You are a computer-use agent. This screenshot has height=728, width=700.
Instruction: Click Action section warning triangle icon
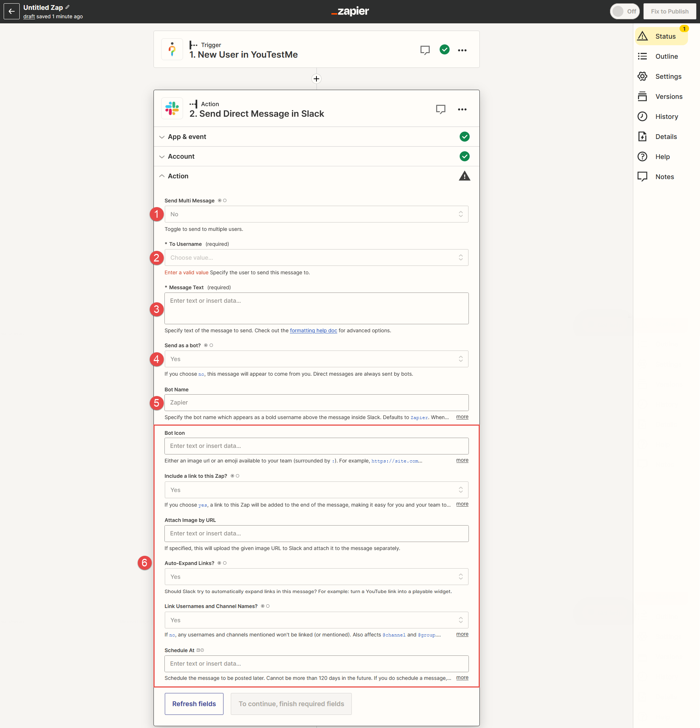(464, 176)
